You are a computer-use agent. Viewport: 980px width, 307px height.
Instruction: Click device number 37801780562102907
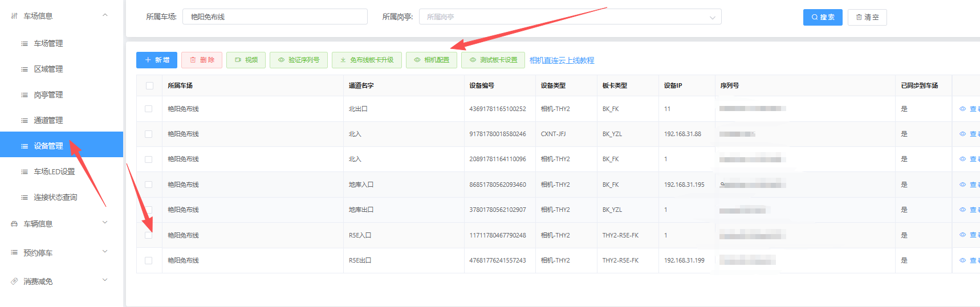point(498,210)
